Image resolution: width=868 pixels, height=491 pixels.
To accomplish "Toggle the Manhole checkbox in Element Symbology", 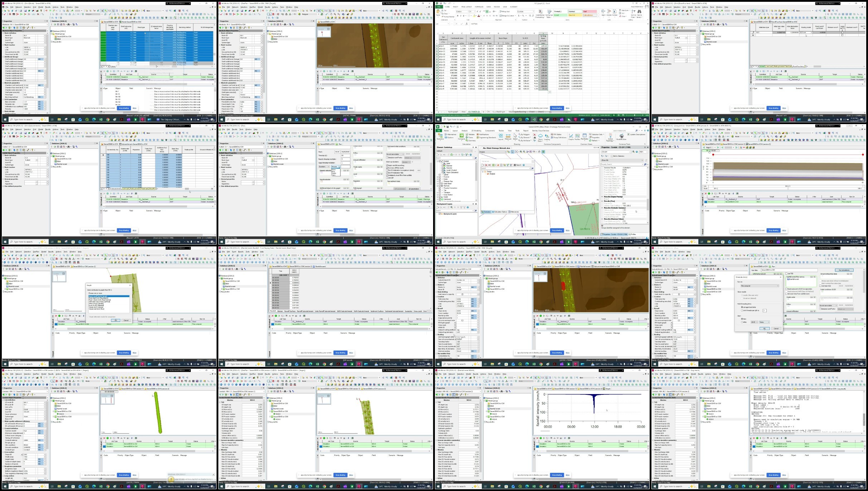I will (440, 186).
